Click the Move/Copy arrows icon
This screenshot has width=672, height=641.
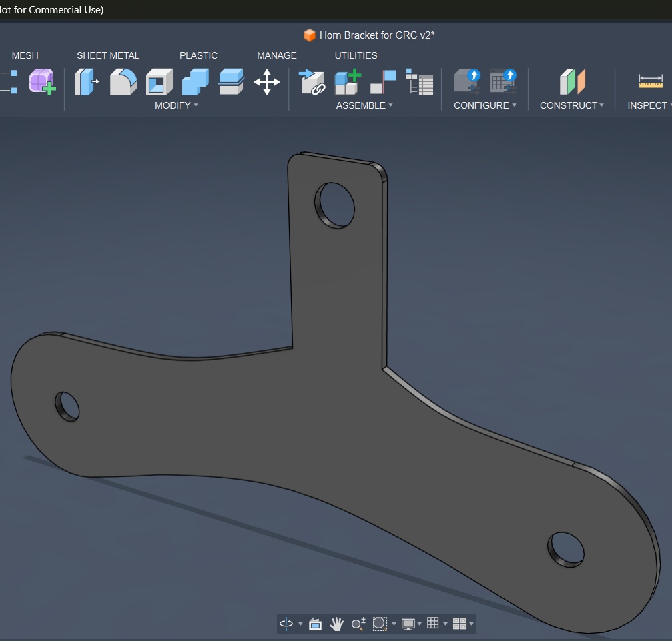point(267,82)
